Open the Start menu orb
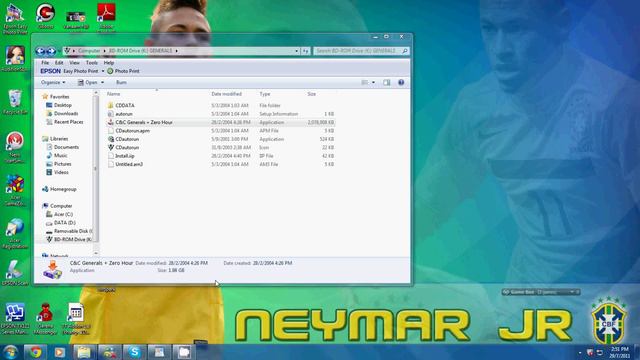 [11, 352]
